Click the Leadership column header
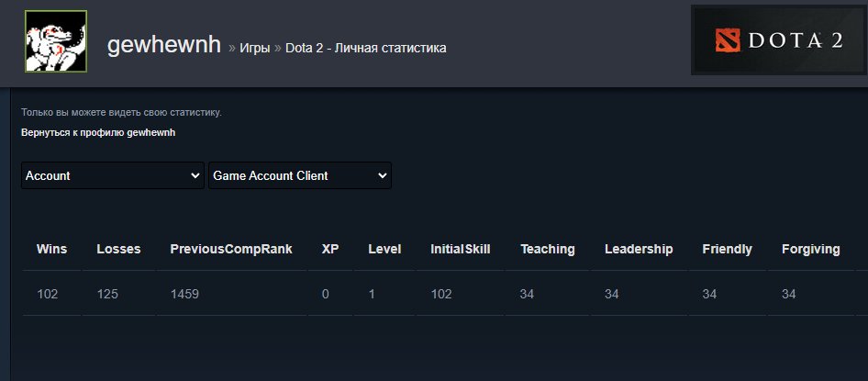This screenshot has width=868, height=381. [x=639, y=249]
